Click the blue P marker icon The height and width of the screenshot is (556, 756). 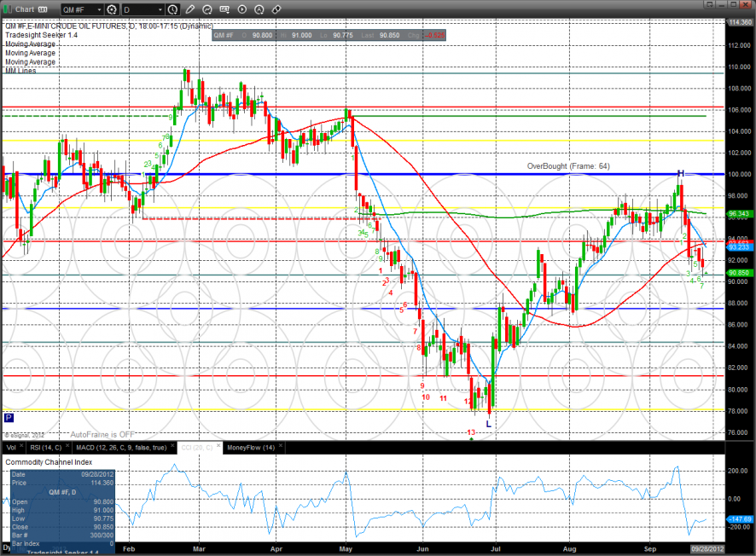point(9,418)
